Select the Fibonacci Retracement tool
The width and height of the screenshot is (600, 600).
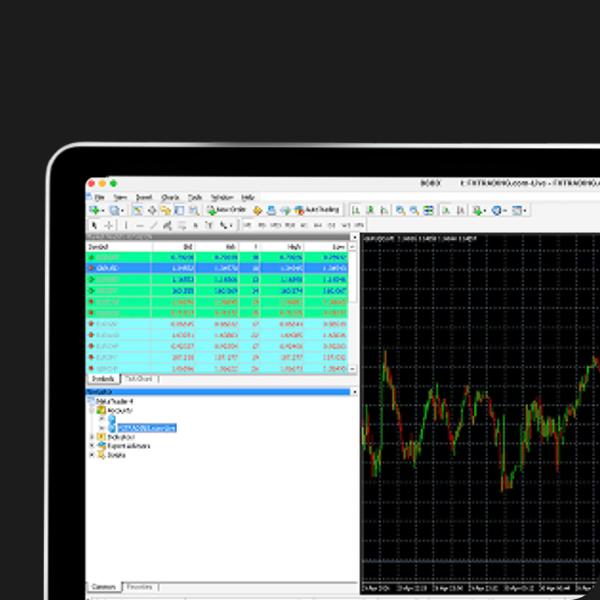181,225
